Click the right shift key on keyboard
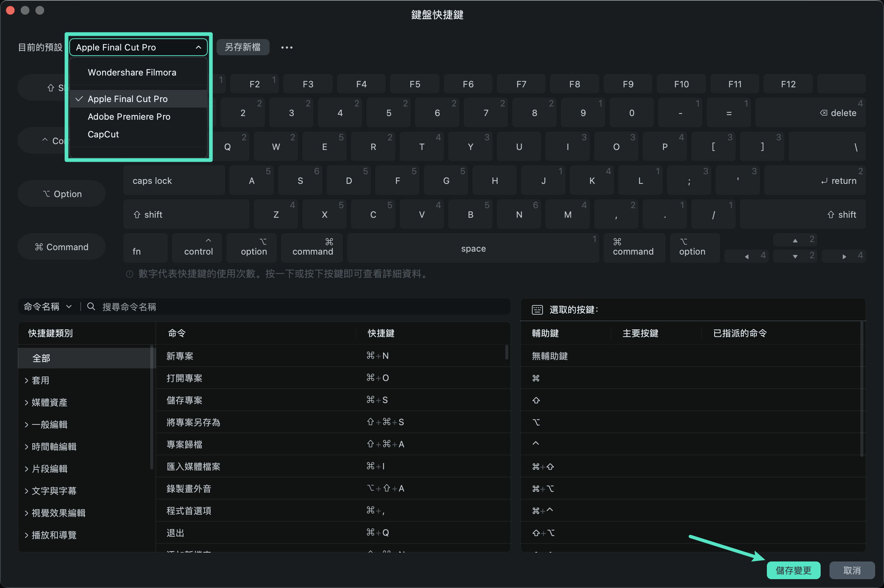Screen dimensions: 884x588 [x=803, y=214]
